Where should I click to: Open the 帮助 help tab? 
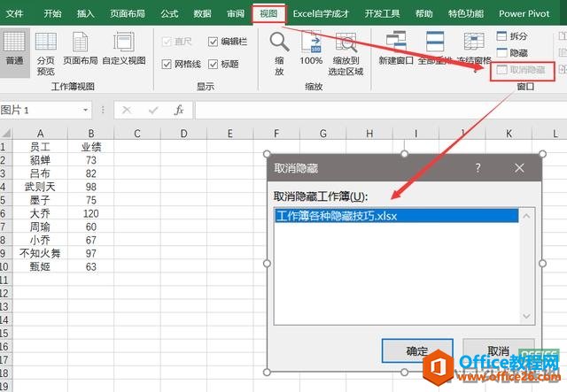pos(423,14)
